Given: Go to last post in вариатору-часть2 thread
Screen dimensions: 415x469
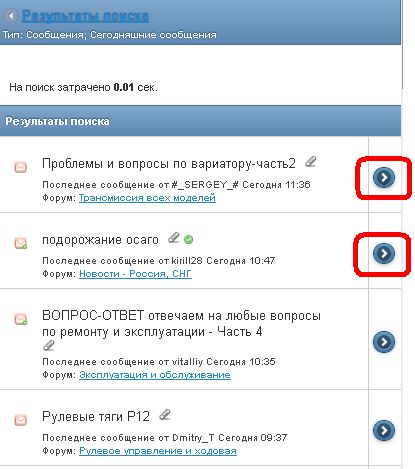Looking at the screenshot, I should 384,177.
